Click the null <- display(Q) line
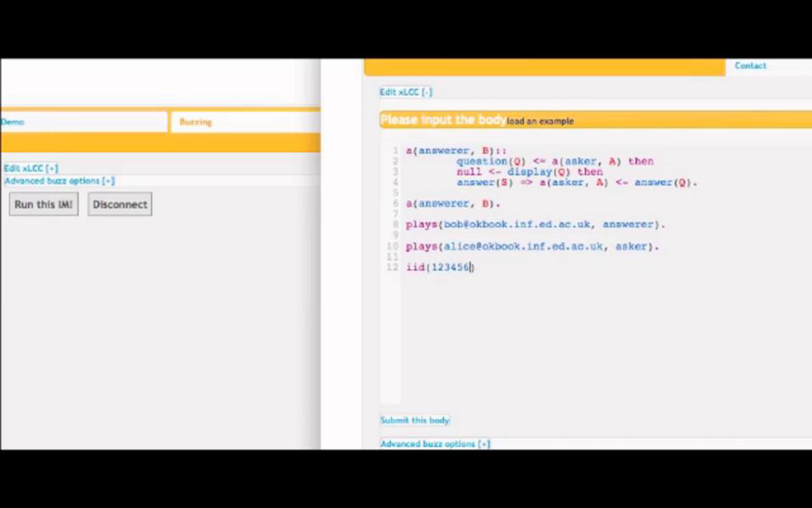 tap(529, 172)
